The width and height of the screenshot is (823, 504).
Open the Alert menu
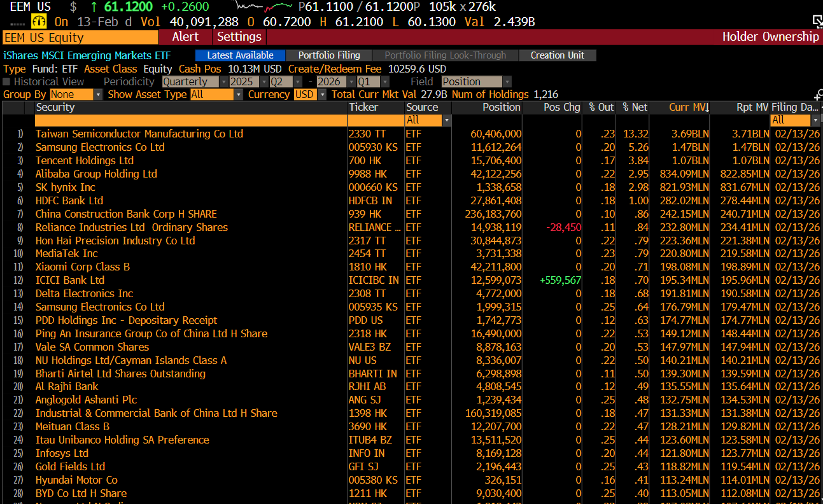(185, 37)
